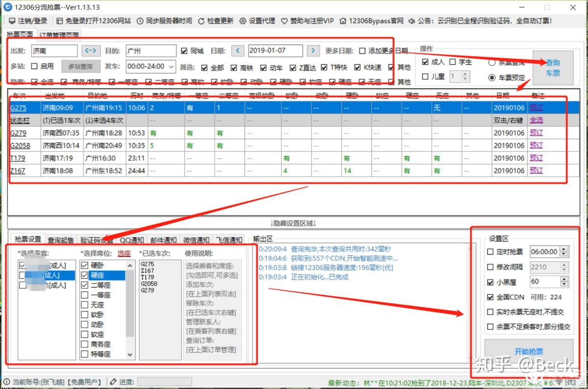This screenshot has height=389, width=588.
Task: Click 预订 link for train G279
Action: [536, 133]
